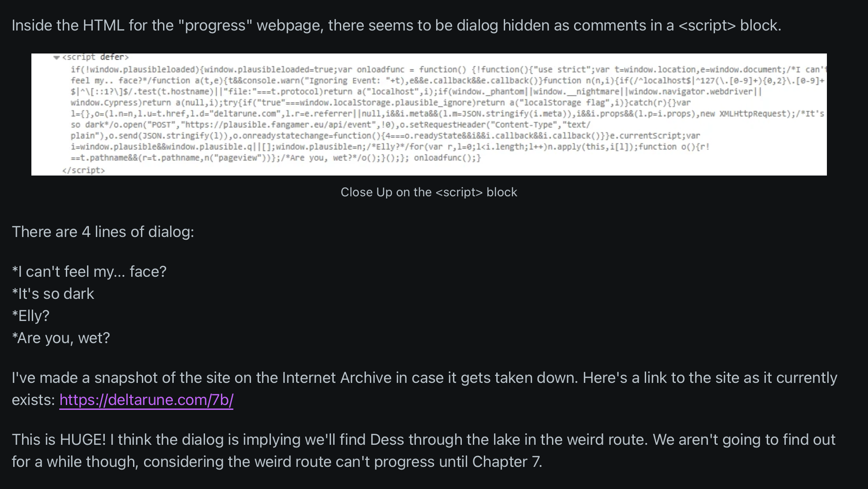Open the script block screenshot image

click(429, 115)
